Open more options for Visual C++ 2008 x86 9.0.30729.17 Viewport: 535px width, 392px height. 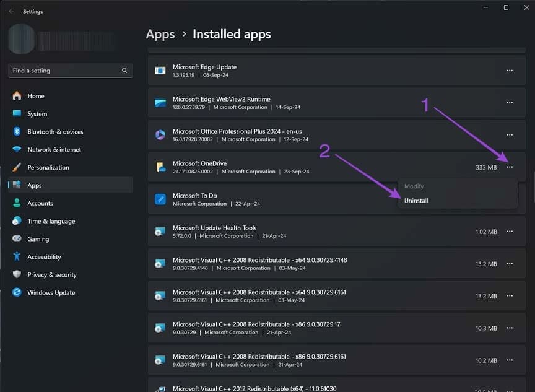coord(510,328)
